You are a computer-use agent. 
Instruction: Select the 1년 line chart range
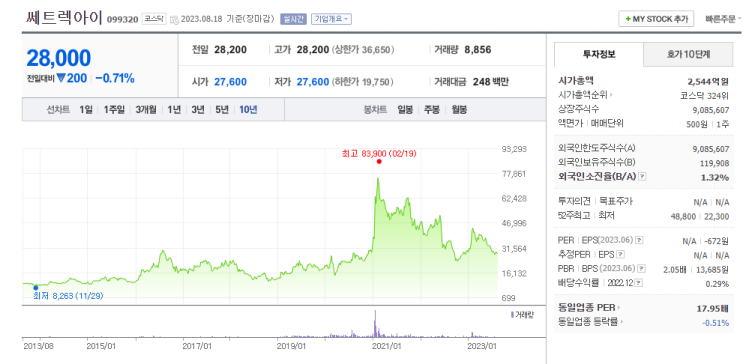pyautogui.click(x=174, y=109)
